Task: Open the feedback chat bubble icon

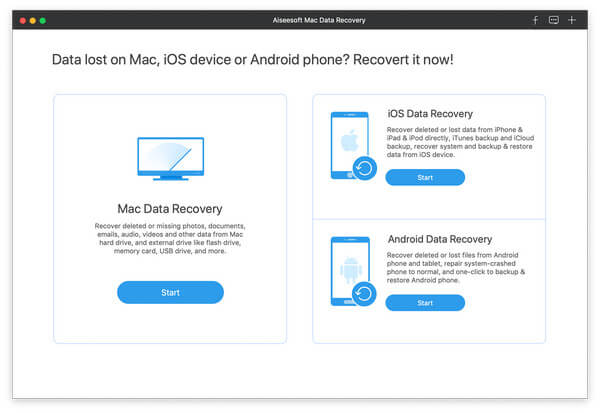Action: (x=553, y=20)
